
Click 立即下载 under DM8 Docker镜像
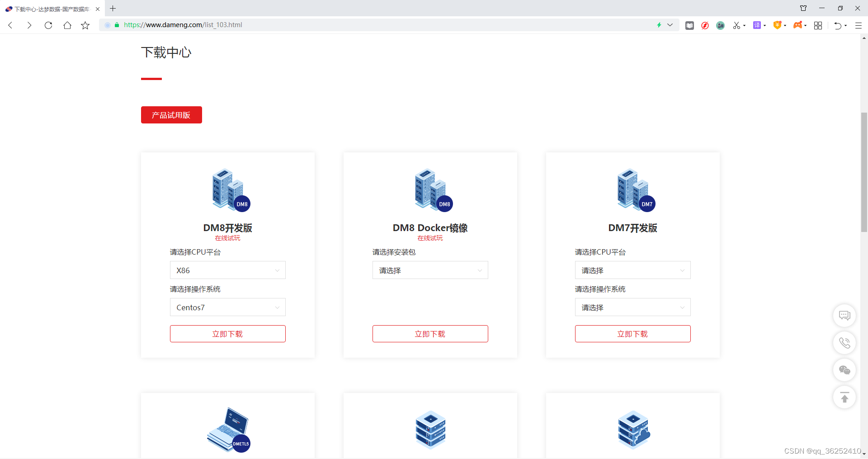[430, 334]
